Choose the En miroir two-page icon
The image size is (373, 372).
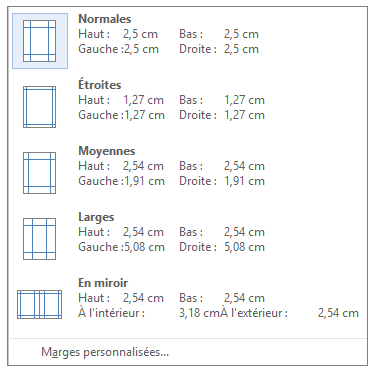[40, 304]
